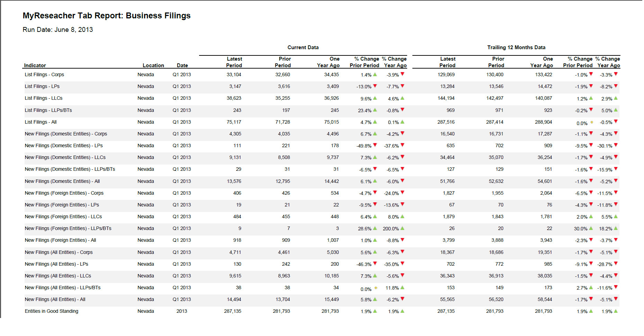
Task: Click the value 287,135 under Current Data Latest Period
Action: click(233, 311)
